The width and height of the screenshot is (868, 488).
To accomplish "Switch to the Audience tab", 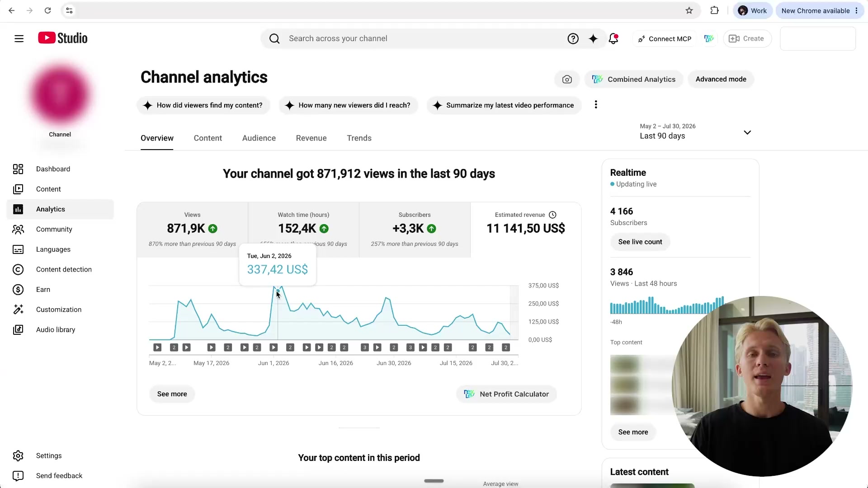I will (259, 138).
